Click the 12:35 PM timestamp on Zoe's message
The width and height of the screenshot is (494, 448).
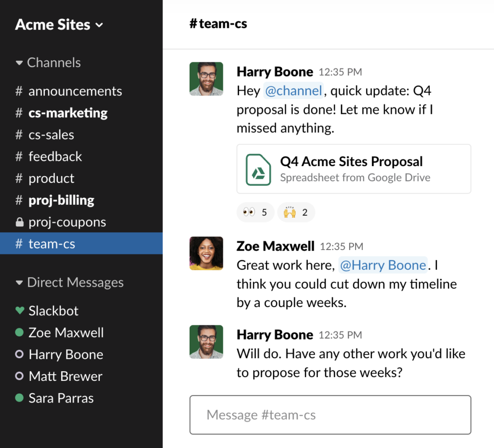[x=342, y=247]
